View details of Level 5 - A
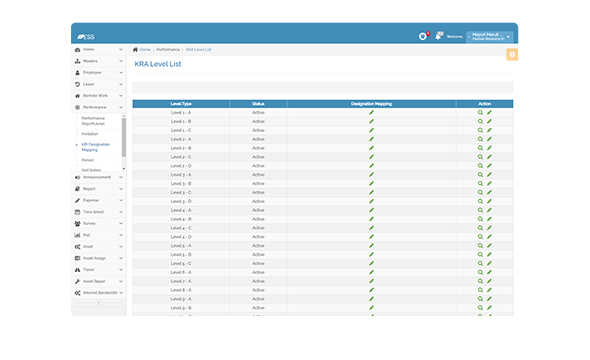This screenshot has width=590, height=360. (480, 246)
